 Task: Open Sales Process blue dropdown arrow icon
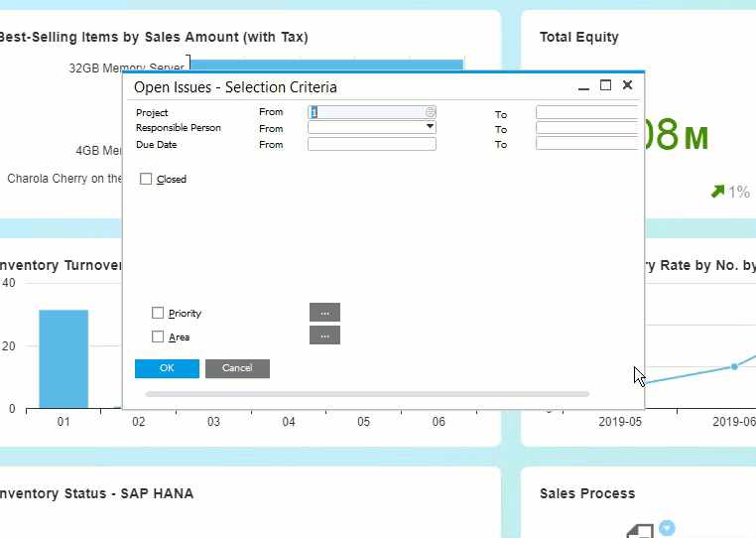[x=667, y=527]
